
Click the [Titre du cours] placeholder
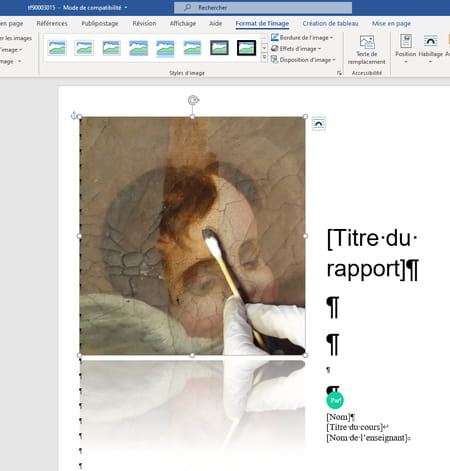pos(354,427)
